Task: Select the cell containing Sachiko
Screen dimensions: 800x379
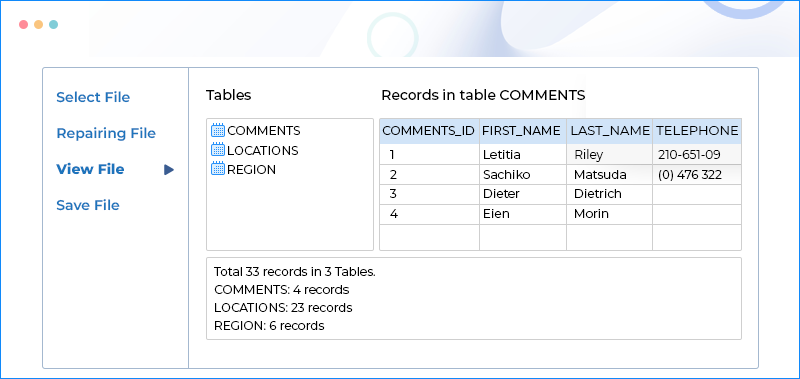Action: pyautogui.click(x=523, y=174)
